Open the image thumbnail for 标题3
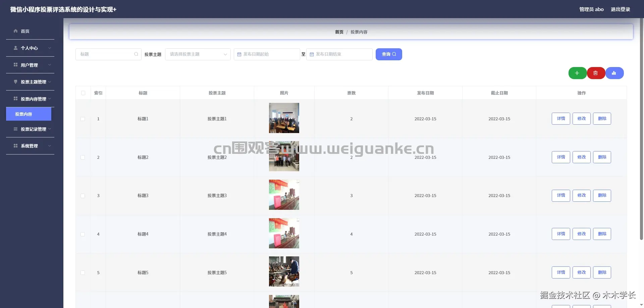 pos(284,195)
